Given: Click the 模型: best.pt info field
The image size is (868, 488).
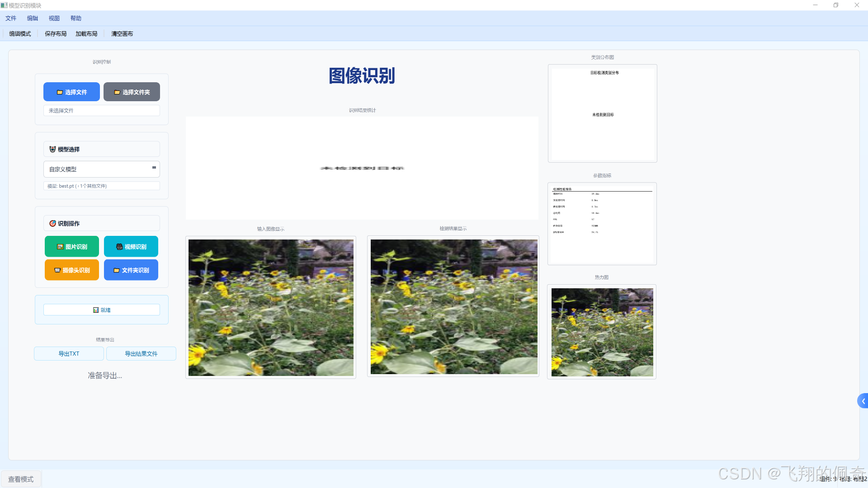Looking at the screenshot, I should 102,186.
